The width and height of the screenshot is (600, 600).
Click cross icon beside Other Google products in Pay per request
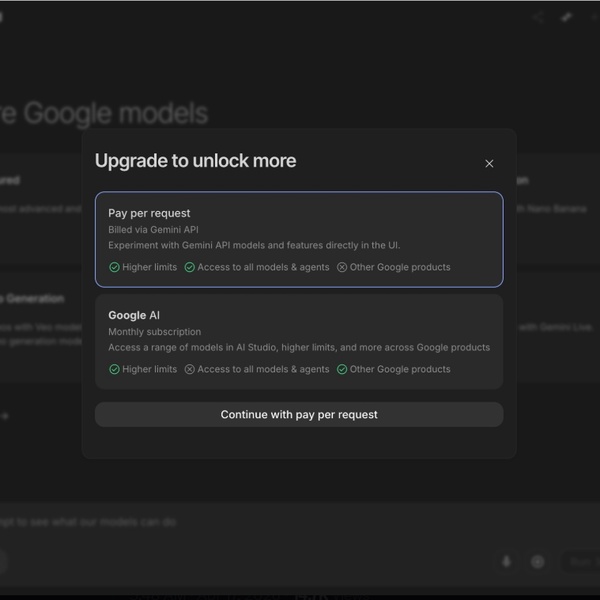(x=342, y=267)
